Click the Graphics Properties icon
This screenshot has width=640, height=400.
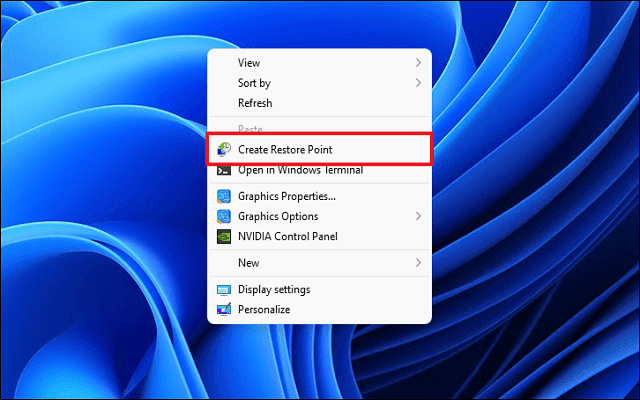coord(224,196)
